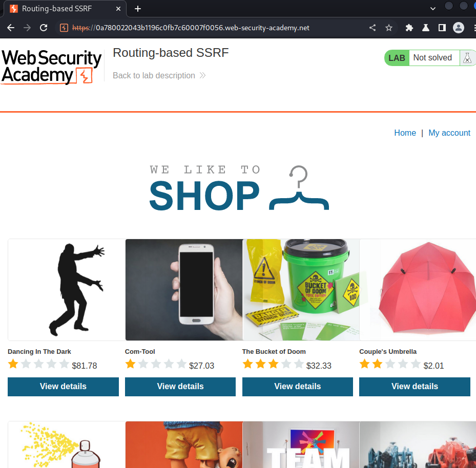Click the Chrome Labs flask icon
The height and width of the screenshot is (468, 476).
pos(426,28)
